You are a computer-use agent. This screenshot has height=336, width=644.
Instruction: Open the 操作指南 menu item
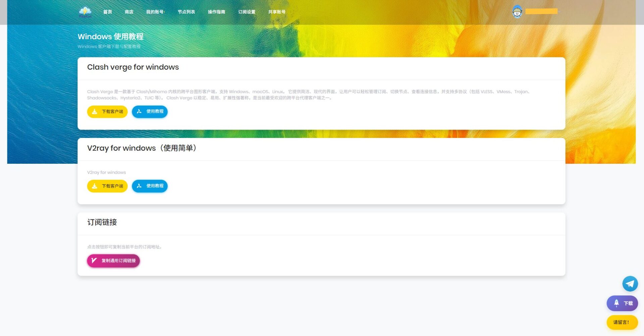click(216, 11)
